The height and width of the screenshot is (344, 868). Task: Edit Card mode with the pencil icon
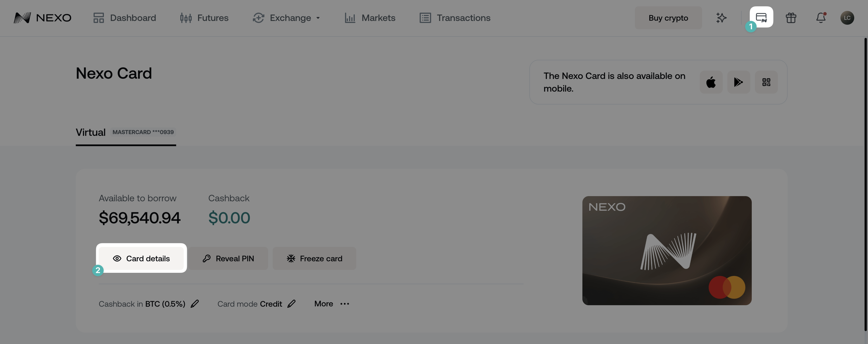click(x=292, y=304)
